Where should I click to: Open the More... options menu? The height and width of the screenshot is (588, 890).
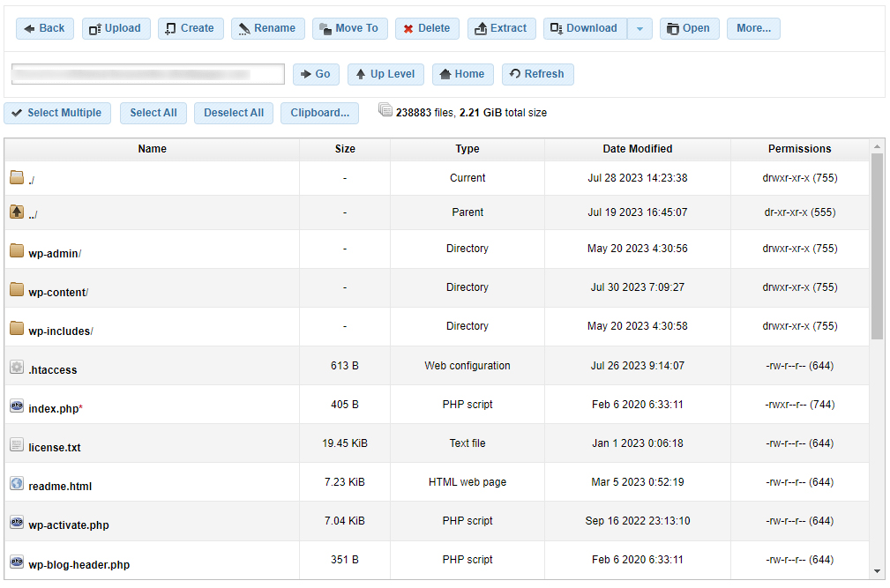[752, 28]
